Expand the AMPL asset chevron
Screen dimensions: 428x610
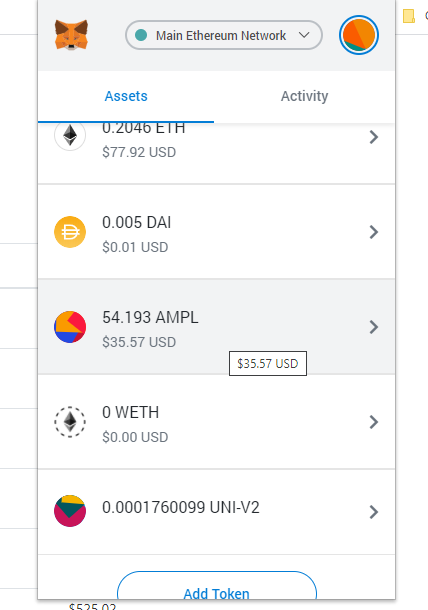(374, 327)
